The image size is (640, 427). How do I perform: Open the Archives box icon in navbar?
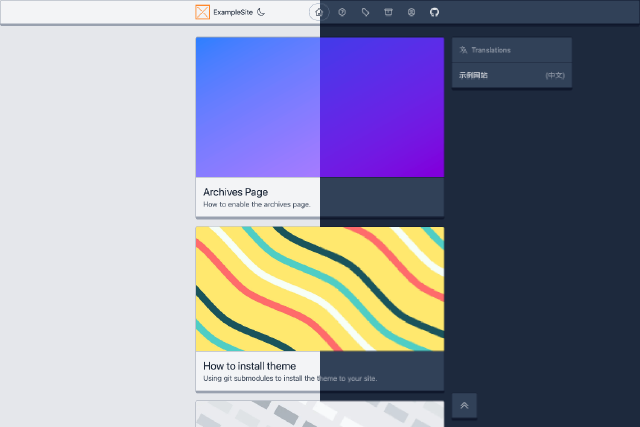[388, 12]
